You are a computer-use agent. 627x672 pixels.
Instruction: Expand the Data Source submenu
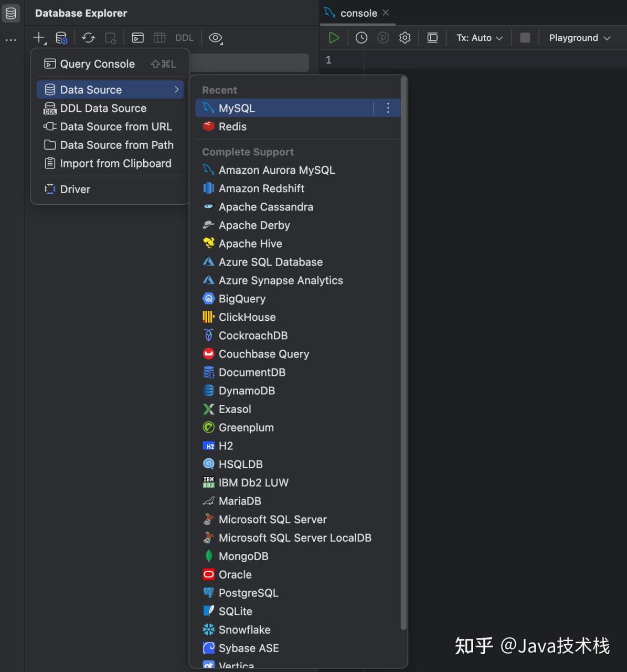coord(110,90)
